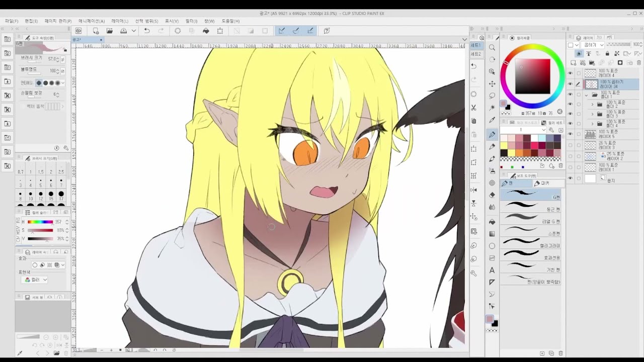Select the Auto select magic wand tool
This screenshot has height=362, width=644.
tap(492, 108)
